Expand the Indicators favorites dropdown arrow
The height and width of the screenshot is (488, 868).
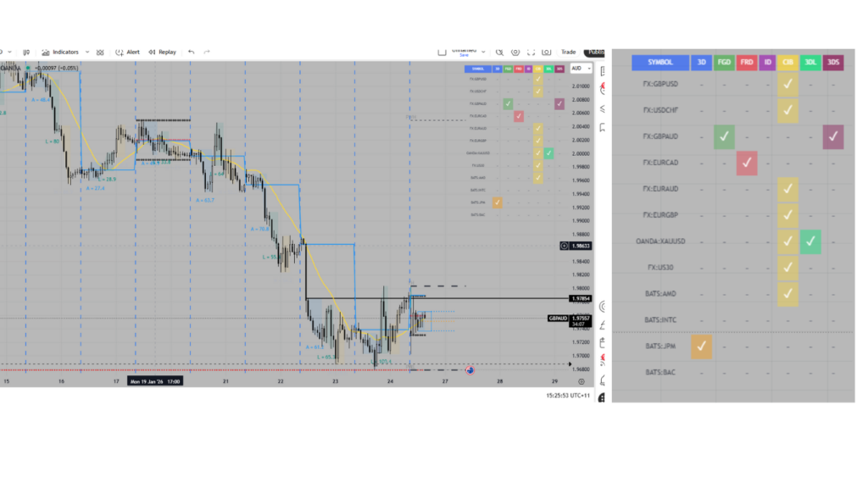pos(87,52)
